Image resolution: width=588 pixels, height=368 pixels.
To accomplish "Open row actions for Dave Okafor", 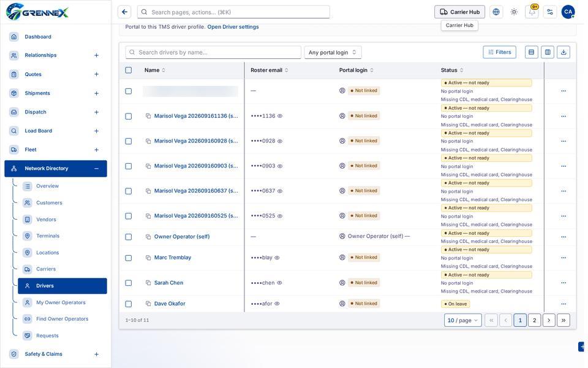I will click(563, 304).
